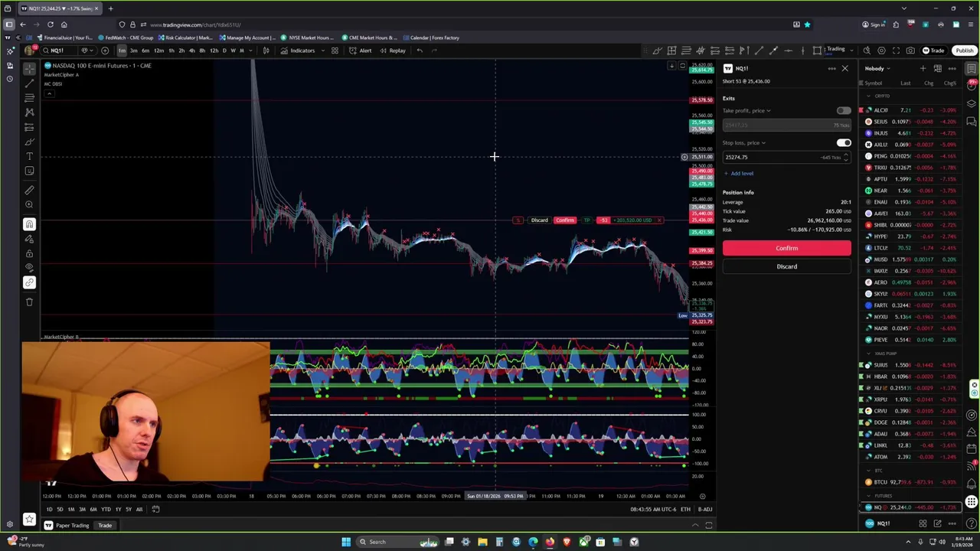Select the measure ruler tool
980x551 pixels.
click(x=29, y=190)
